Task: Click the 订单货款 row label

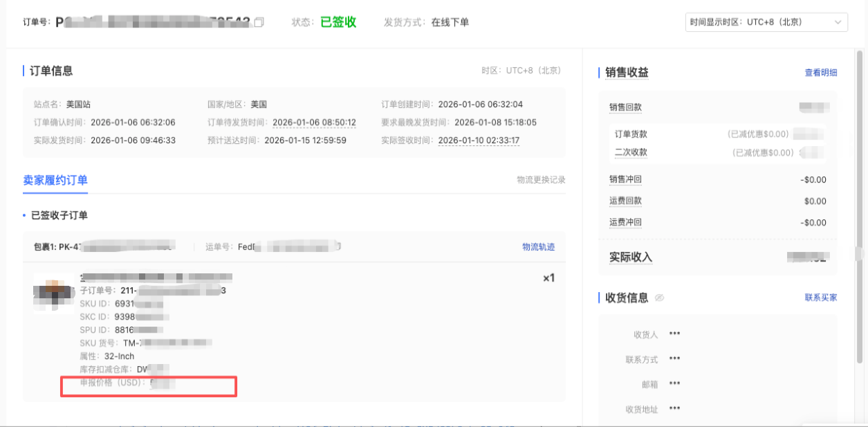Action: click(631, 134)
